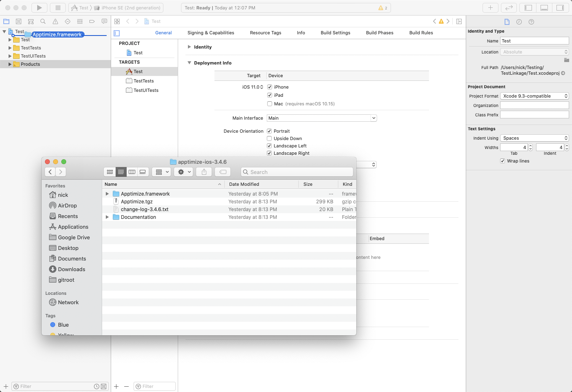Expand the Documentation folder in Finder
Image resolution: width=572 pixels, height=392 pixels.
[107, 217]
